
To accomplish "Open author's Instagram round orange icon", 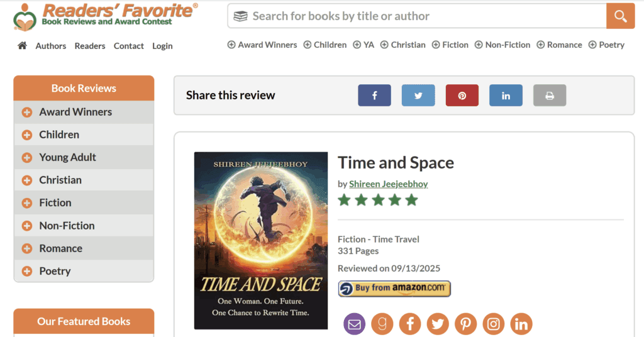I will pyautogui.click(x=493, y=324).
